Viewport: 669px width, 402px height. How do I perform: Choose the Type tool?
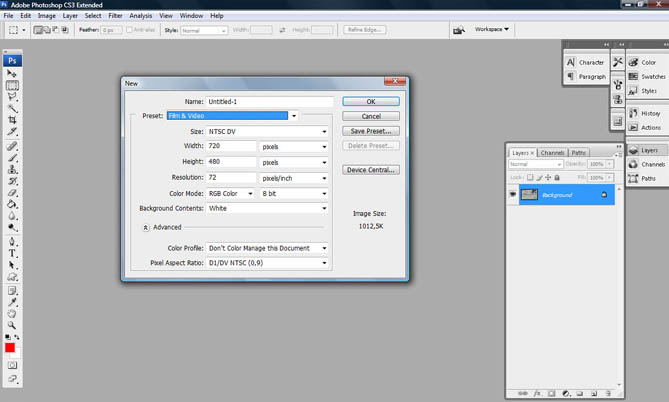coord(12,253)
